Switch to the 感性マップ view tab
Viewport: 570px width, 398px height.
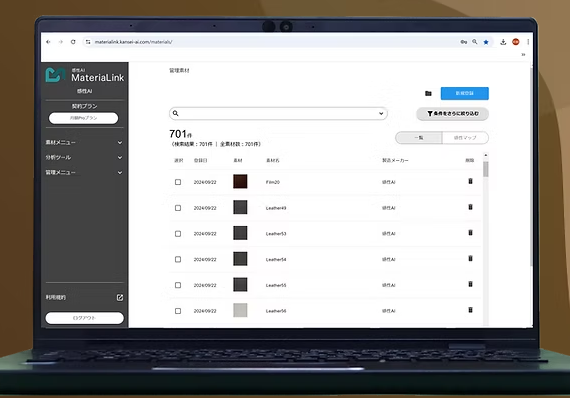(465, 138)
